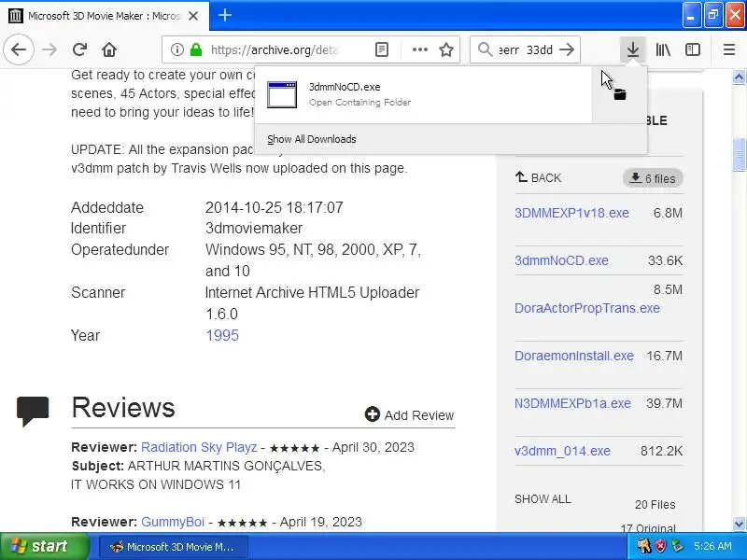The image size is (747, 560).
Task: Open the Firefox home page
Action: [109, 49]
